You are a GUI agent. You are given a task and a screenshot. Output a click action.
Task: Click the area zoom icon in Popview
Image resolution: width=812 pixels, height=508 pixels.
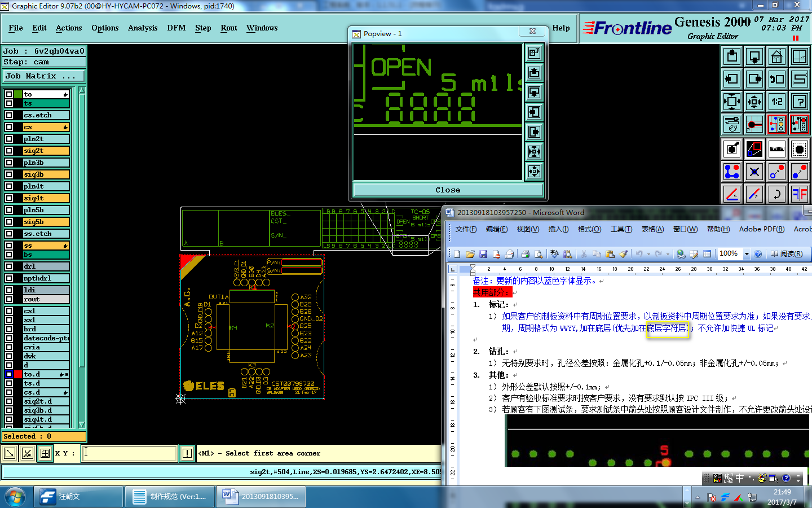tap(534, 53)
